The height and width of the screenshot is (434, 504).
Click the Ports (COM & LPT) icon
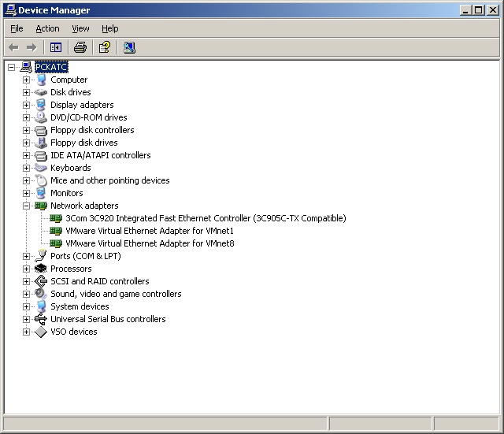[41, 256]
